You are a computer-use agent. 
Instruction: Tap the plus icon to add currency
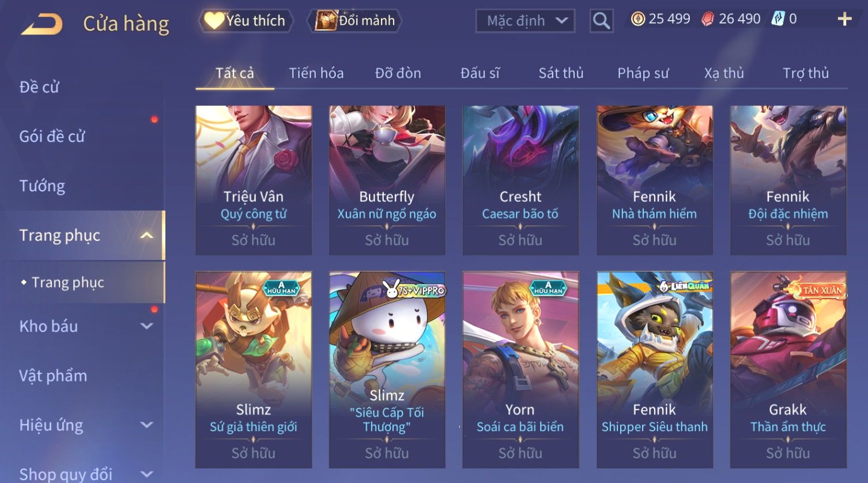[844, 19]
